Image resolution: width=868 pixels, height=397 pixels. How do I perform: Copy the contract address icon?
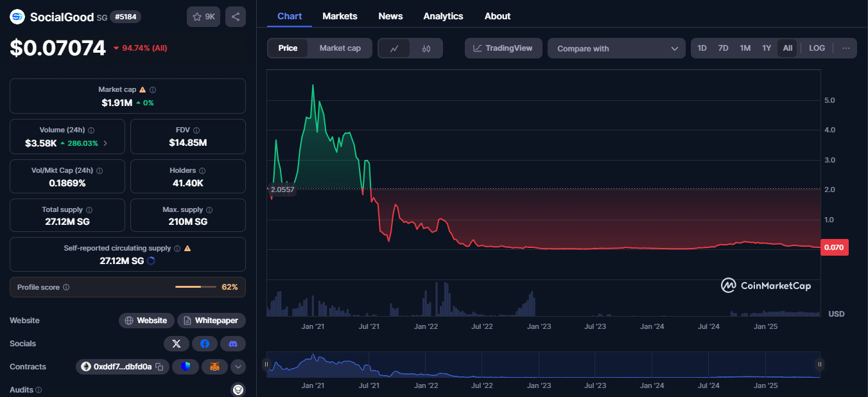tap(159, 367)
